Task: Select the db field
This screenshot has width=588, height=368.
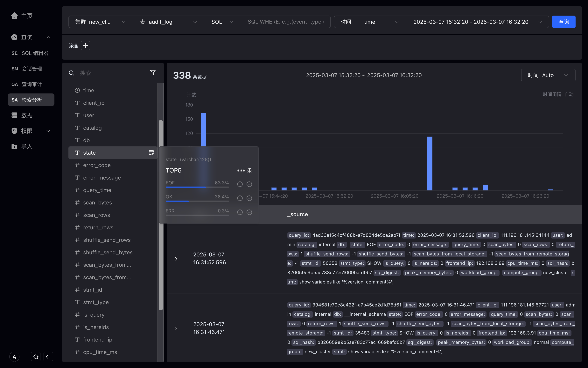Action: coord(113,140)
